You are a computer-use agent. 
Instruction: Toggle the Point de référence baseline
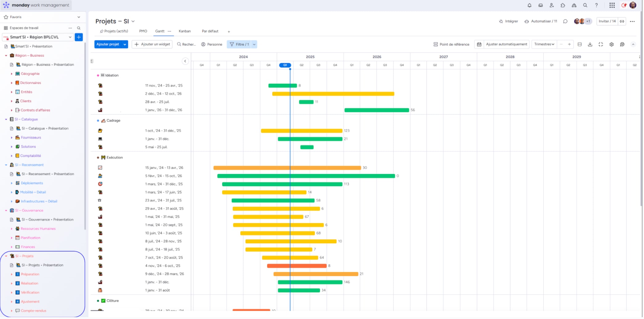tap(451, 44)
